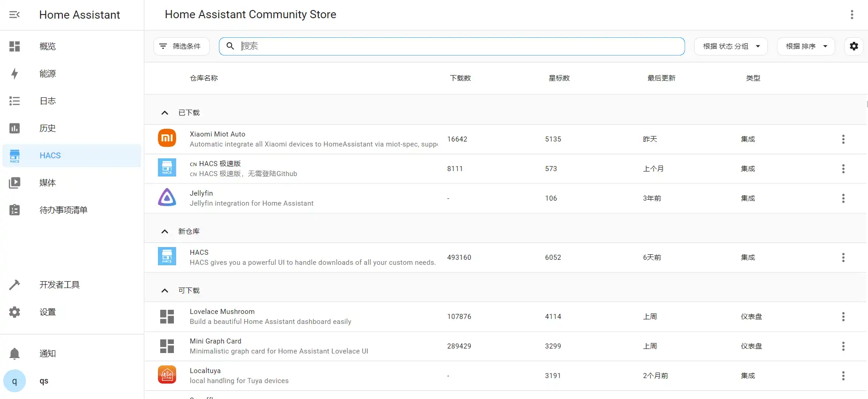Sort by the 下载数 column header
Image resolution: width=868 pixels, height=399 pixels.
tap(460, 78)
